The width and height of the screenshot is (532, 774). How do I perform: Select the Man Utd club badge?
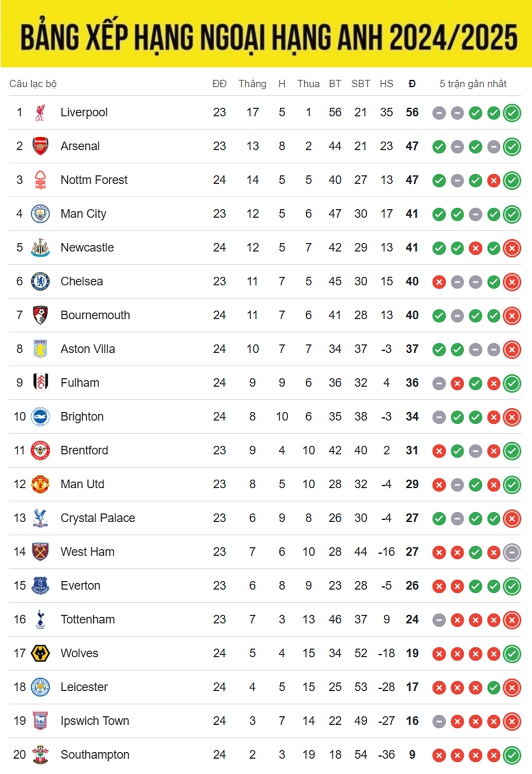[x=40, y=484]
